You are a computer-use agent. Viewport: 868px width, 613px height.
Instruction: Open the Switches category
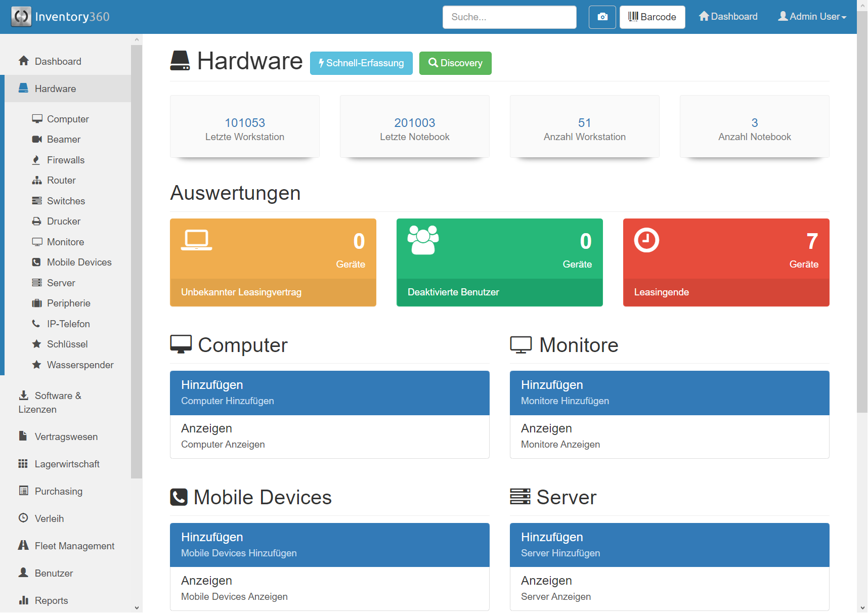coord(66,201)
